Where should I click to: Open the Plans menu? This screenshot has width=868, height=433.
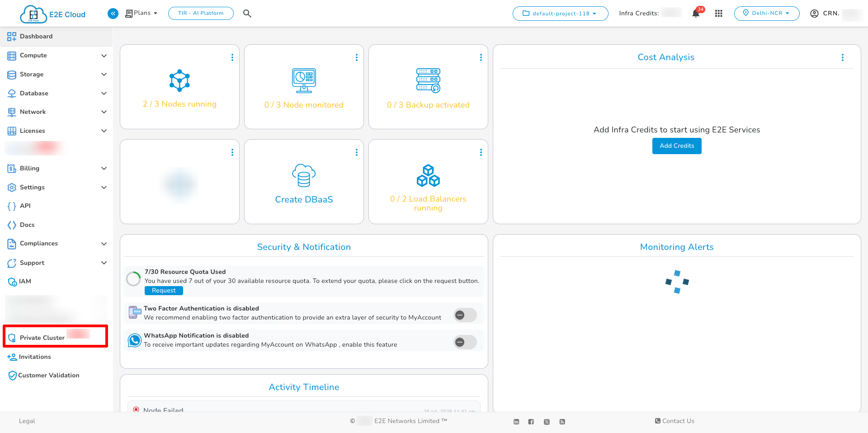click(x=141, y=13)
